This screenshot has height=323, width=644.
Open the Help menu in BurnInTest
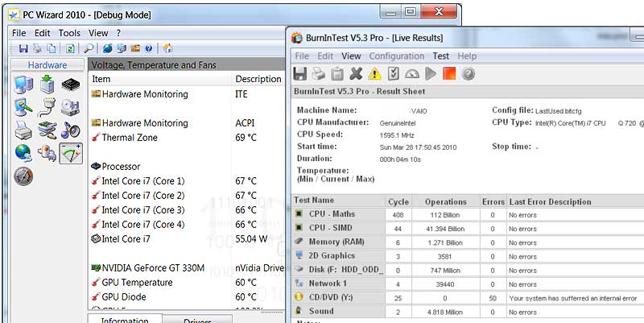467,56
